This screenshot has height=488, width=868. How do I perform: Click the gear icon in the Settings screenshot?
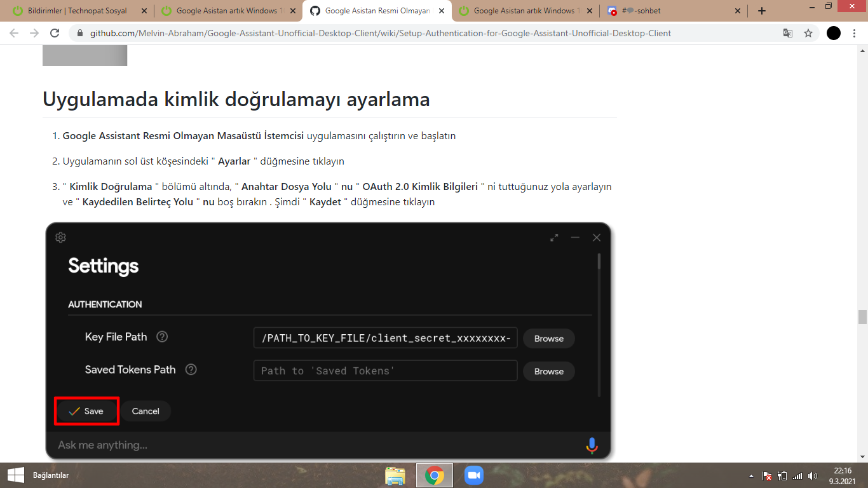tap(60, 238)
